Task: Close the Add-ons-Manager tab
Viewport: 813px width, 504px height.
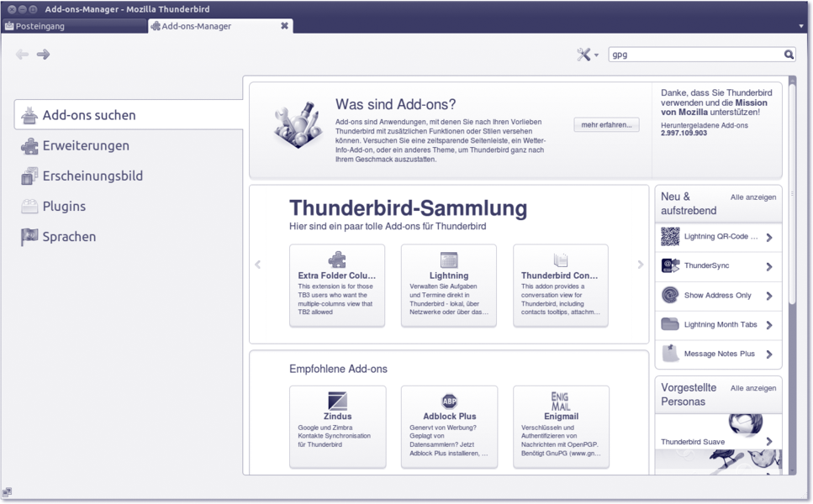Action: pos(284,26)
